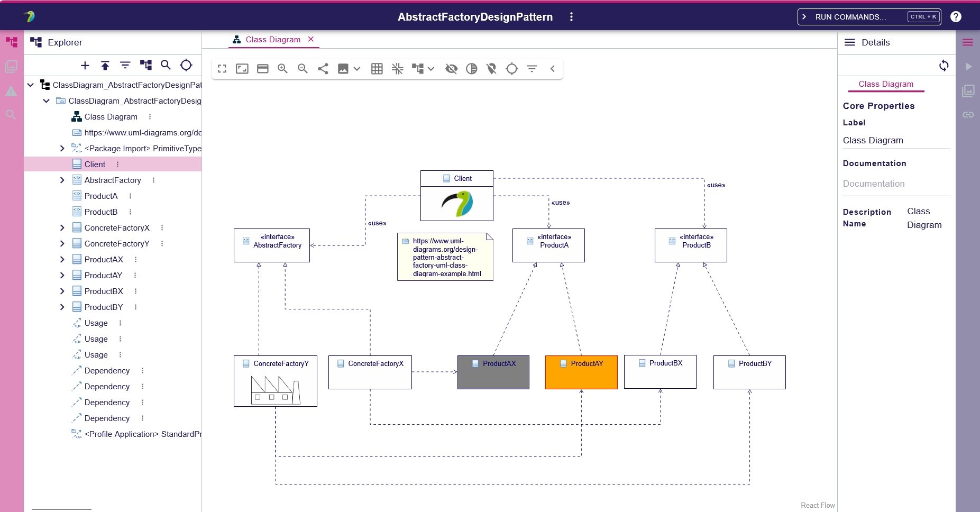
Task: Click the zoom in magnifier in diagram toolbar
Action: pos(282,69)
